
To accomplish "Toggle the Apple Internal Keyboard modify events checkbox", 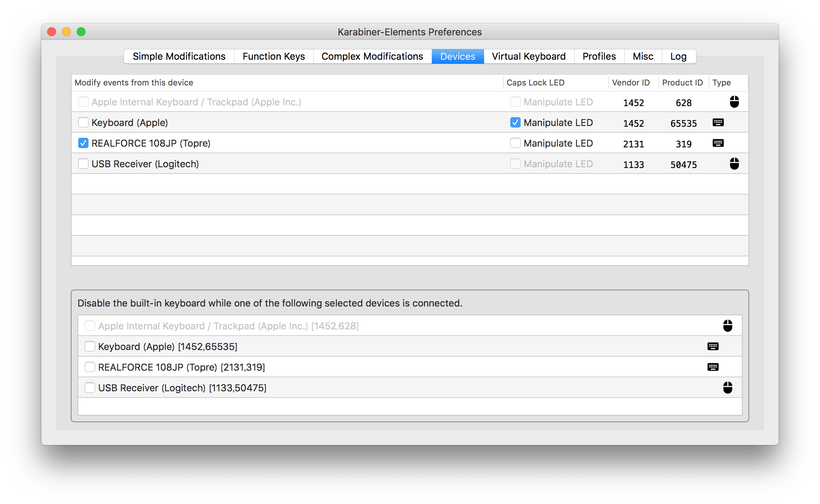I will [x=83, y=102].
